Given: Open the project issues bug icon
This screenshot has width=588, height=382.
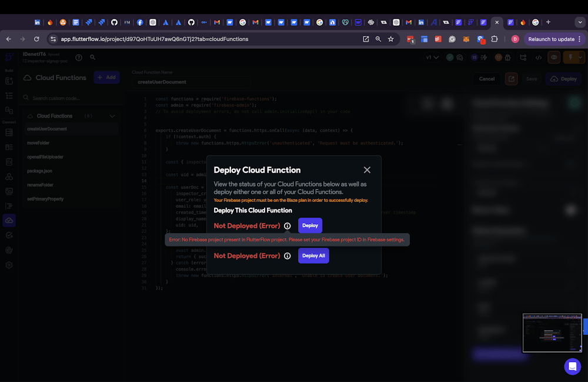Looking at the screenshot, I should (508, 58).
